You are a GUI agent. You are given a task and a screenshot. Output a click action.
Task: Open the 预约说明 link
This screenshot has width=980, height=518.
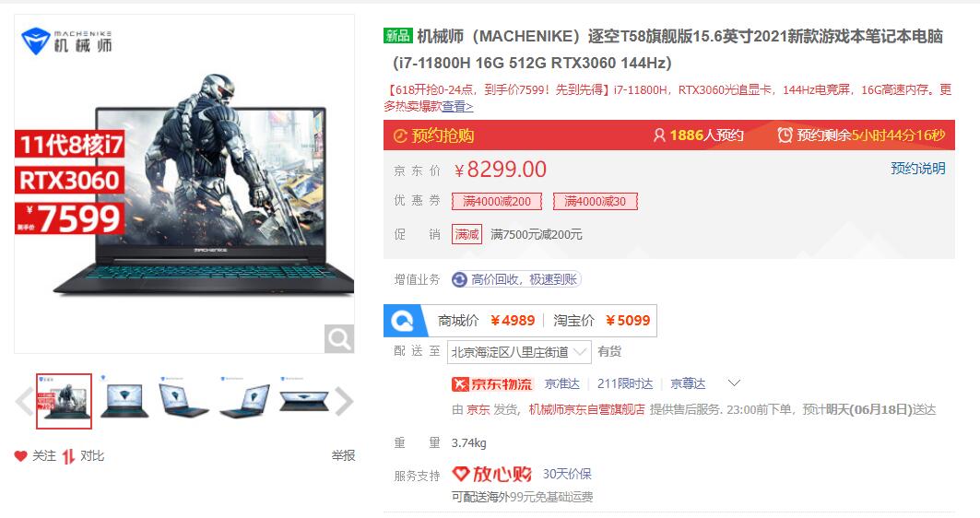[x=917, y=168]
